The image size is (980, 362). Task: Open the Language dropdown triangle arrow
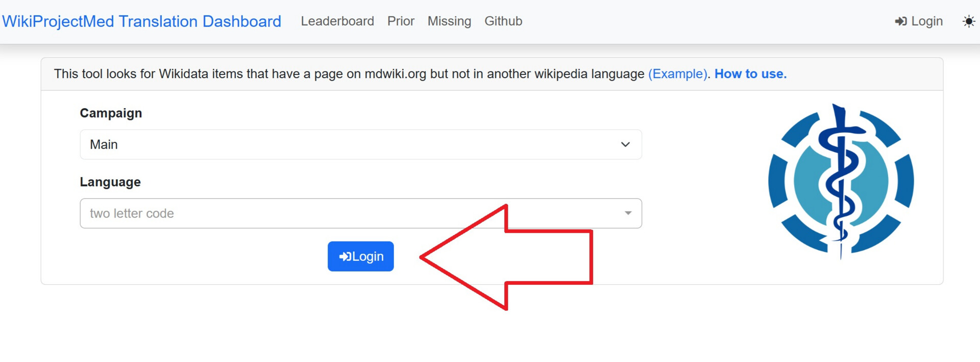point(628,213)
